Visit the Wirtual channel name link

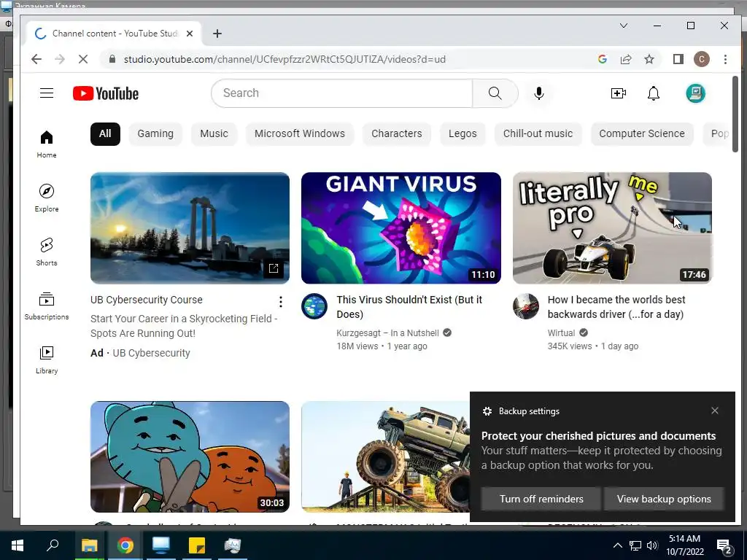[x=561, y=332]
